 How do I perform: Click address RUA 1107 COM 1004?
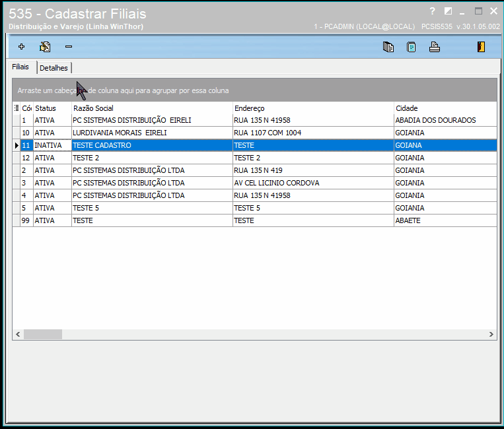click(313, 133)
